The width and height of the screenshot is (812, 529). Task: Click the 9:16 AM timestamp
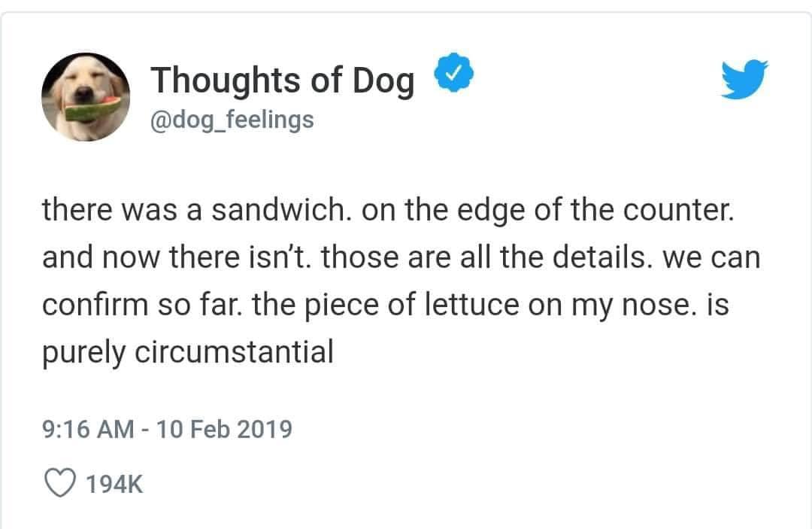[x=88, y=429]
